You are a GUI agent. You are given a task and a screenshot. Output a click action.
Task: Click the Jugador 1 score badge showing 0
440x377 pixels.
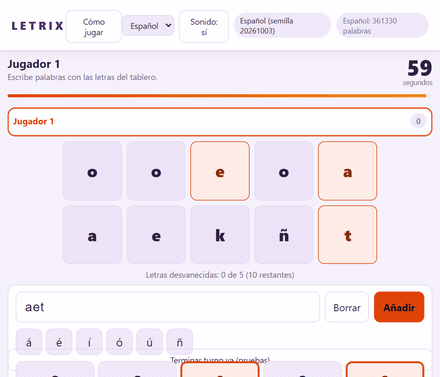(x=418, y=121)
